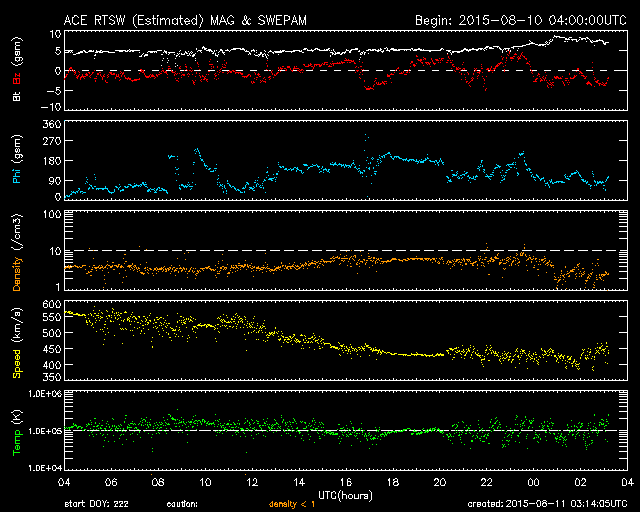Click the Begin 2015-08-10 timestamp text

click(x=521, y=20)
